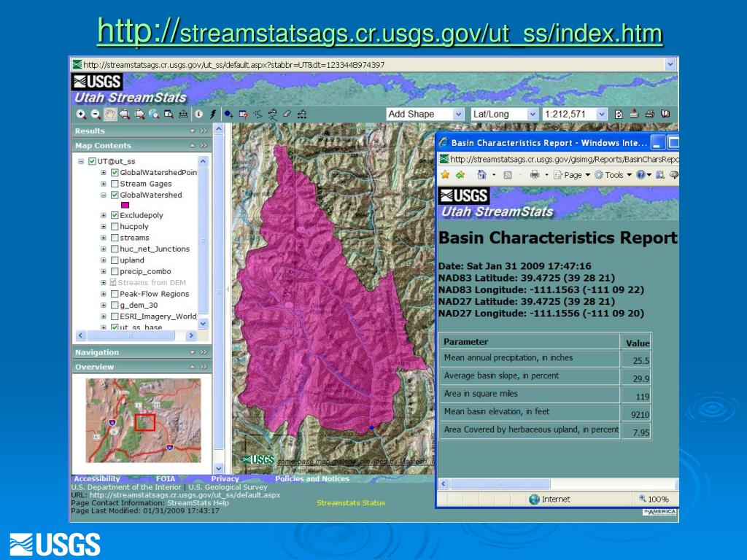
Task: Go forward to next map extent
Action: click(139, 114)
